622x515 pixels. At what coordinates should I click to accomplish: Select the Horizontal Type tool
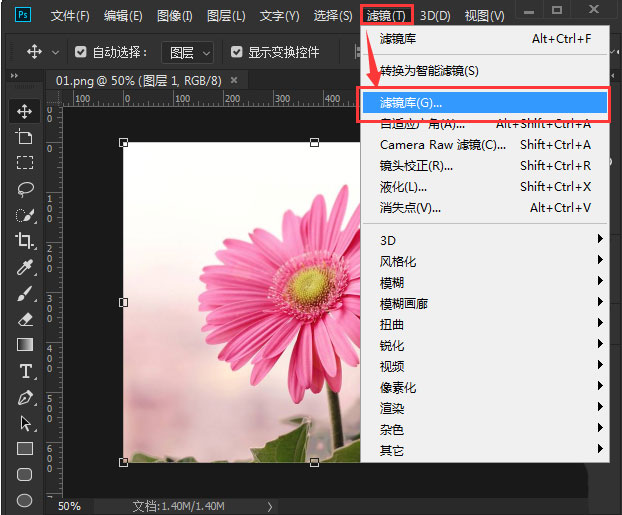(26, 371)
